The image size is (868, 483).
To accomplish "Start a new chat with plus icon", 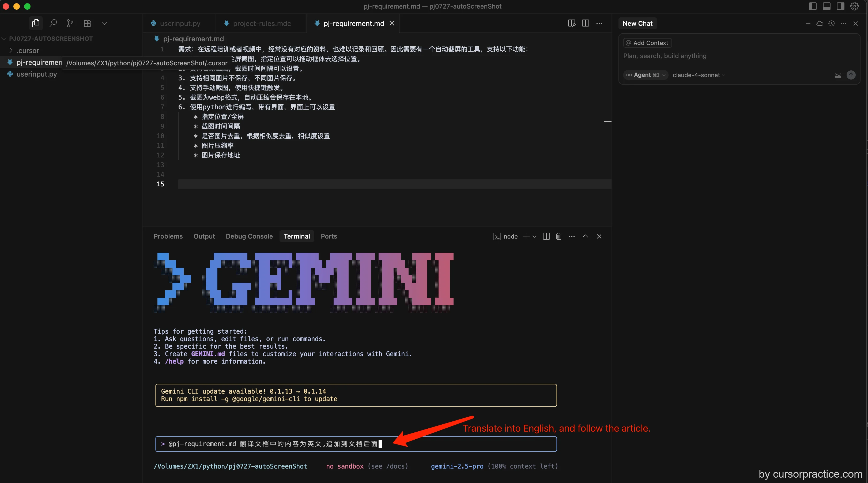I will (x=808, y=23).
